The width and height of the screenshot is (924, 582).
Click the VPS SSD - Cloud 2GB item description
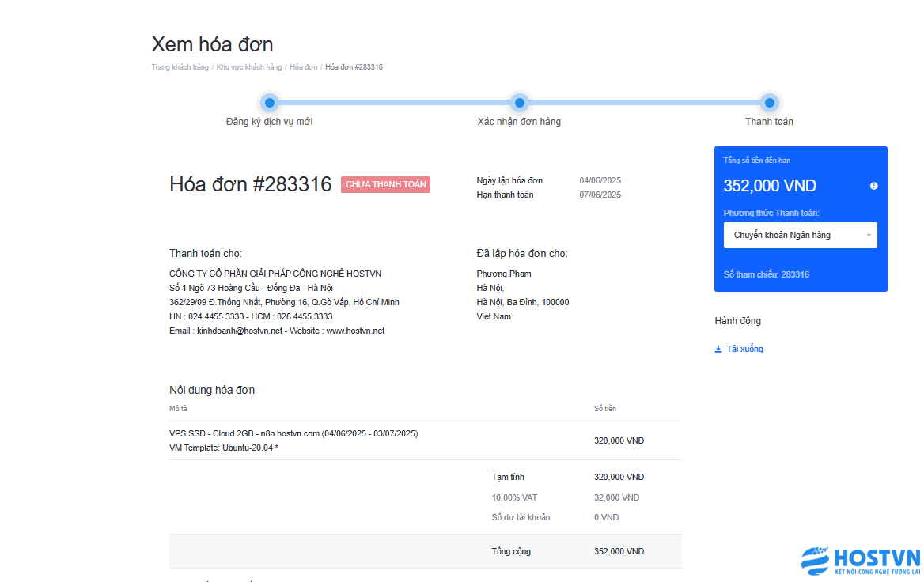(x=293, y=433)
